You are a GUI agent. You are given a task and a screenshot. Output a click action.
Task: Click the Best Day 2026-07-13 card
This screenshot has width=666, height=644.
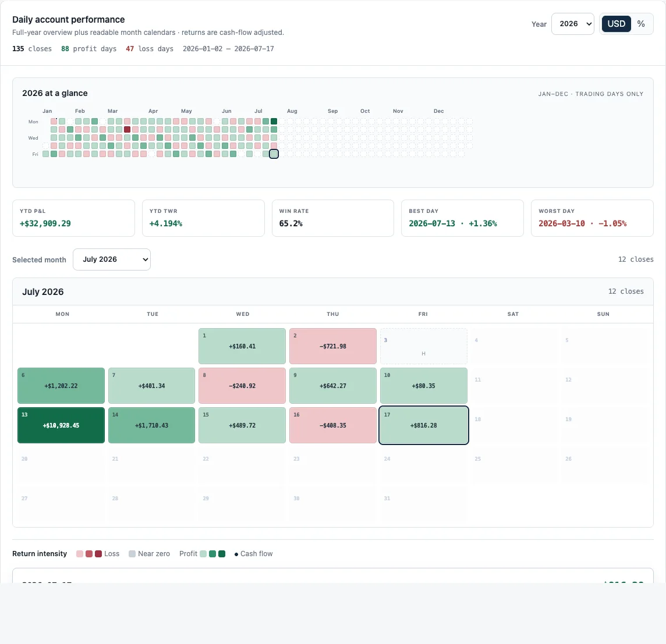pos(462,218)
